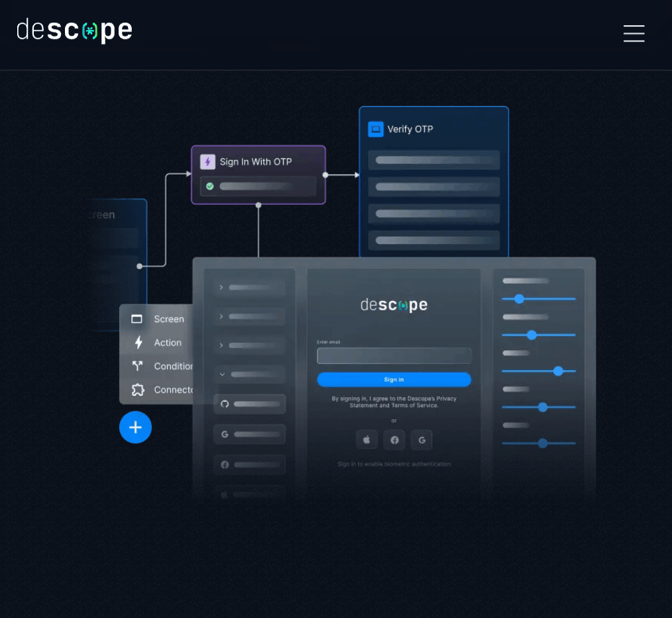Image resolution: width=672 pixels, height=618 pixels.
Task: Click the fourth placeholder row in Verify OTP
Action: click(x=433, y=240)
